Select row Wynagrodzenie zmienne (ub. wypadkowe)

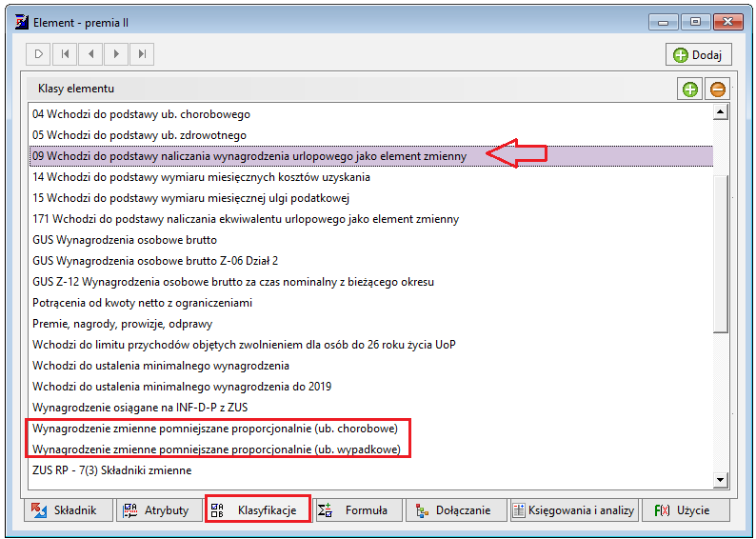[x=370, y=449]
